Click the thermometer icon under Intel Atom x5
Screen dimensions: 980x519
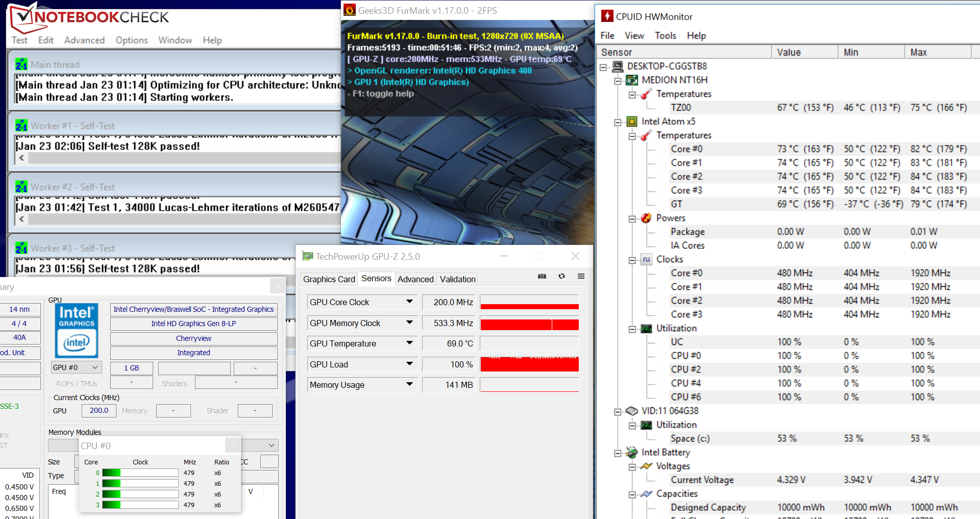(646, 135)
